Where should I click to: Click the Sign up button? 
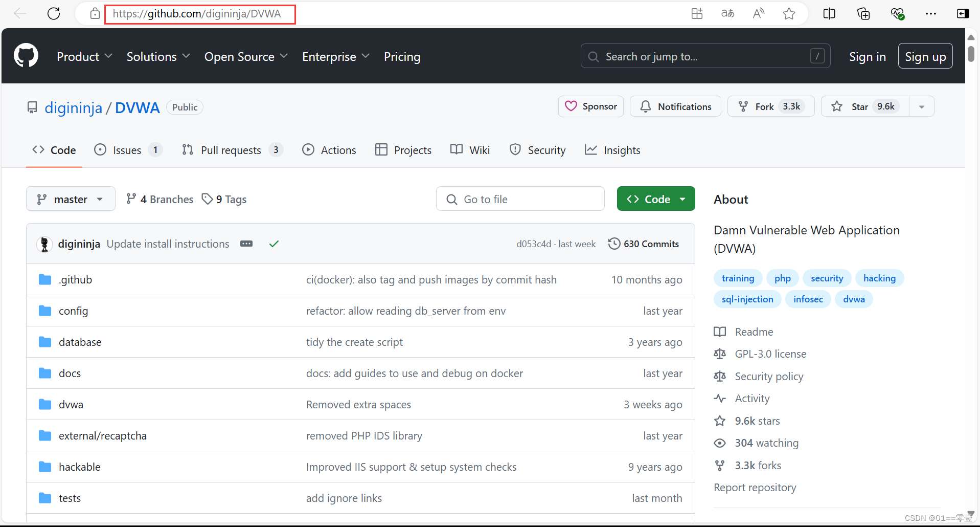[x=925, y=56]
